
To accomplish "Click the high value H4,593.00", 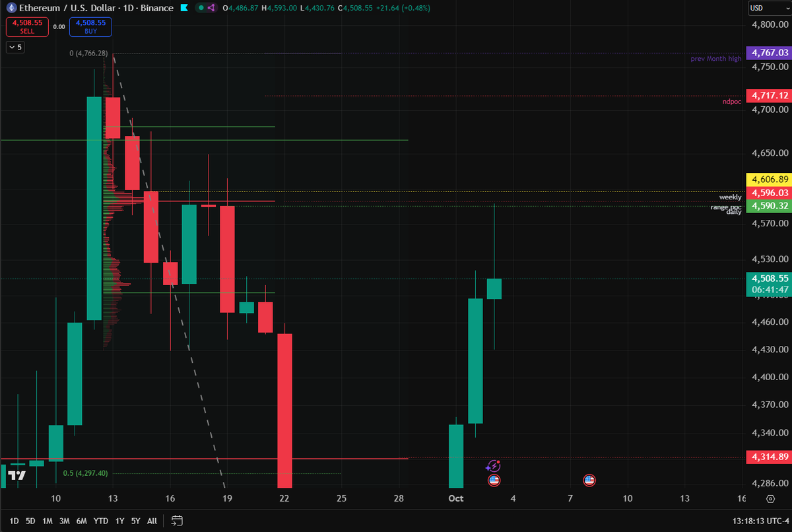I will point(279,8).
